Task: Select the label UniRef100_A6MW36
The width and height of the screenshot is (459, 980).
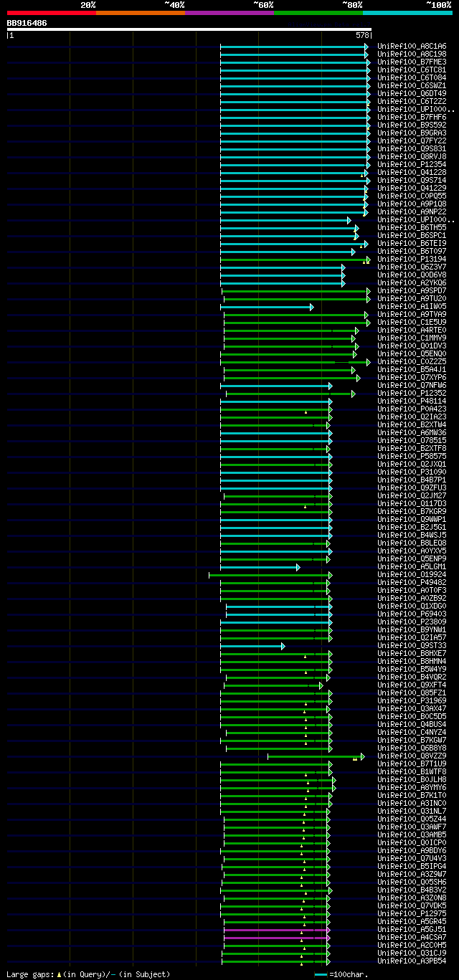Action: coord(412,432)
